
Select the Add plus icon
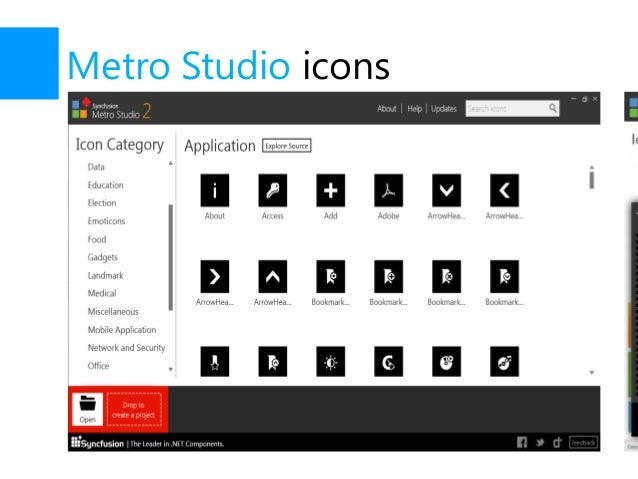point(330,190)
